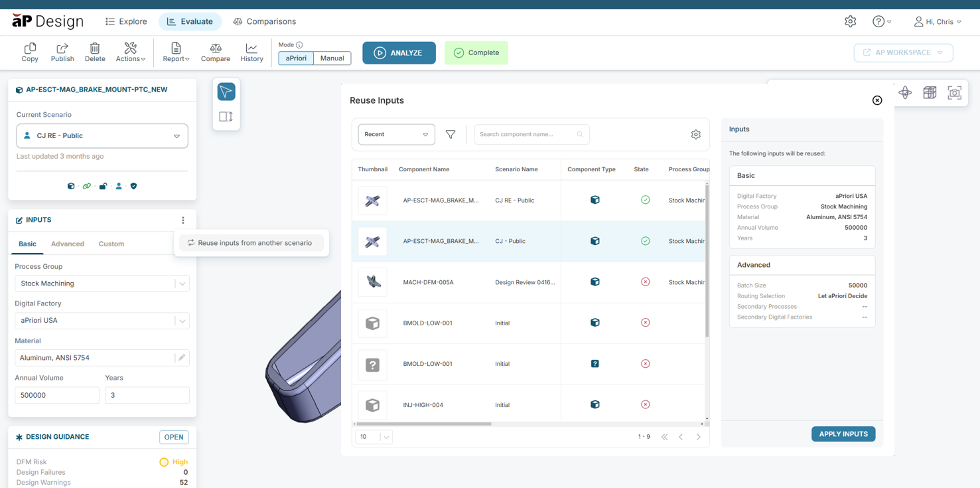Select the pointer selection tool
This screenshot has height=488, width=980.
pyautogui.click(x=226, y=92)
